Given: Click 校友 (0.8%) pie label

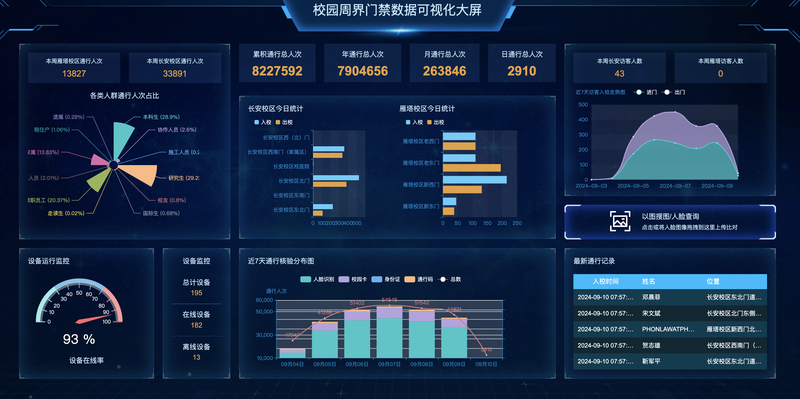Looking at the screenshot, I should 171,200.
